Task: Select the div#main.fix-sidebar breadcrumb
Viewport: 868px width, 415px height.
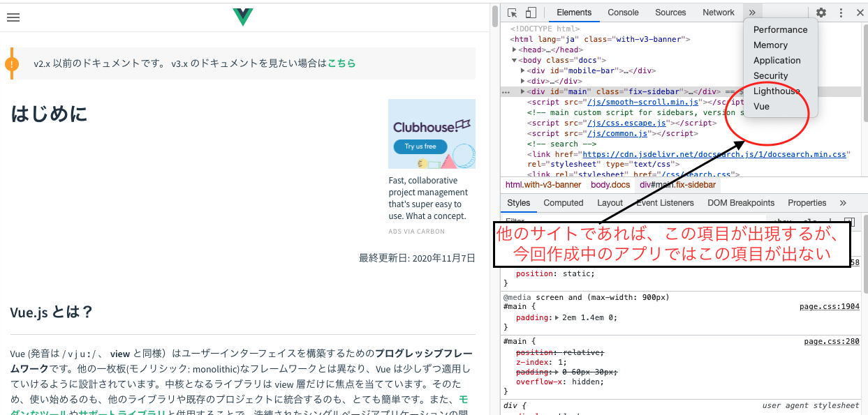Action: [677, 184]
